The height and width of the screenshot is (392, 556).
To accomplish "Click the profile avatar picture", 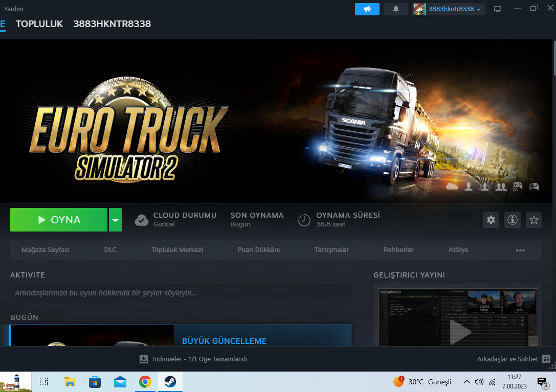I will tap(419, 9).
